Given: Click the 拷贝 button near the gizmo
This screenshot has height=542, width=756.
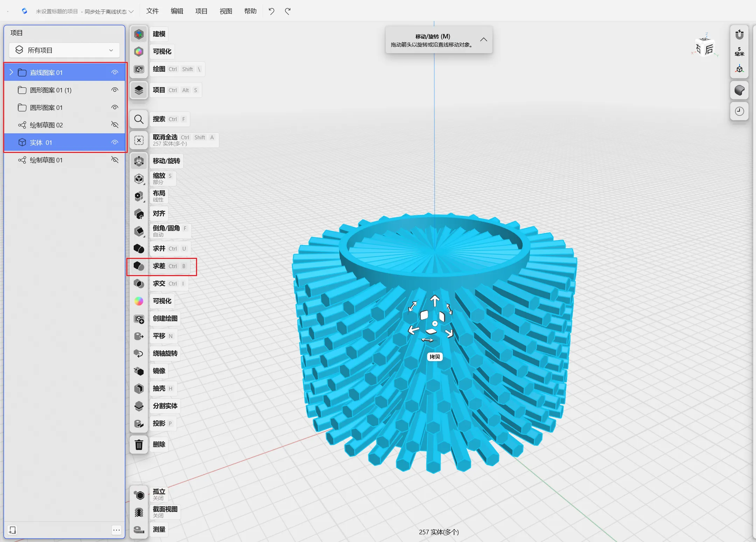Looking at the screenshot, I should [x=435, y=357].
